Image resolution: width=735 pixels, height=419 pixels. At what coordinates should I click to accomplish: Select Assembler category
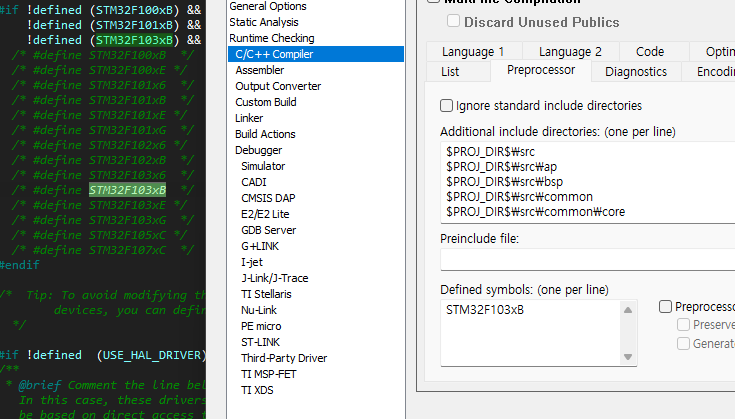tap(260, 70)
